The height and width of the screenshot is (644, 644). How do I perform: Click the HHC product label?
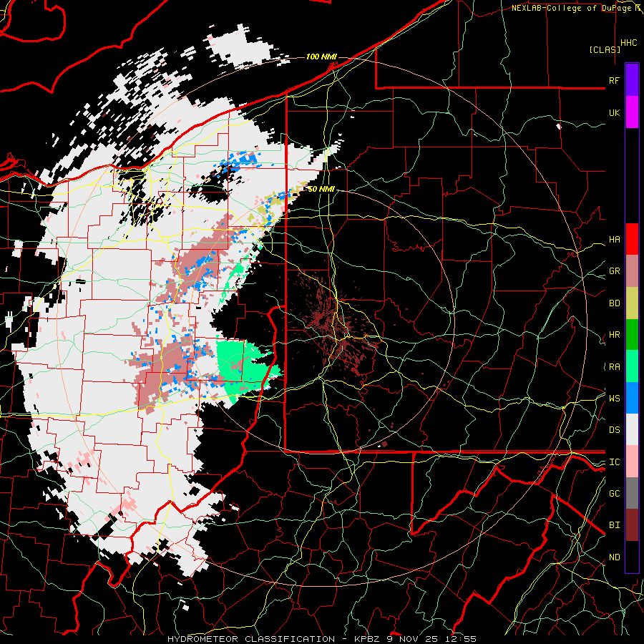tap(629, 43)
